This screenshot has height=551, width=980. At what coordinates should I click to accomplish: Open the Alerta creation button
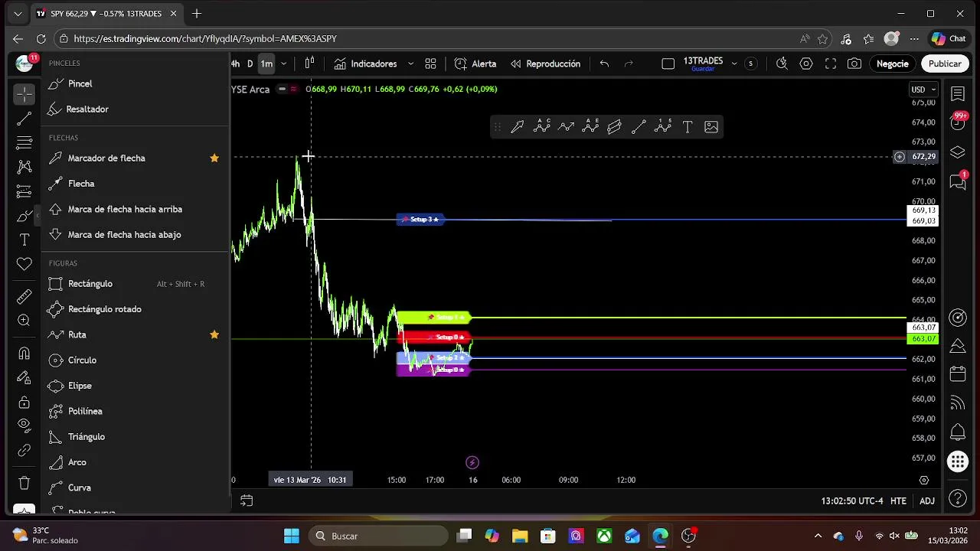475,64
